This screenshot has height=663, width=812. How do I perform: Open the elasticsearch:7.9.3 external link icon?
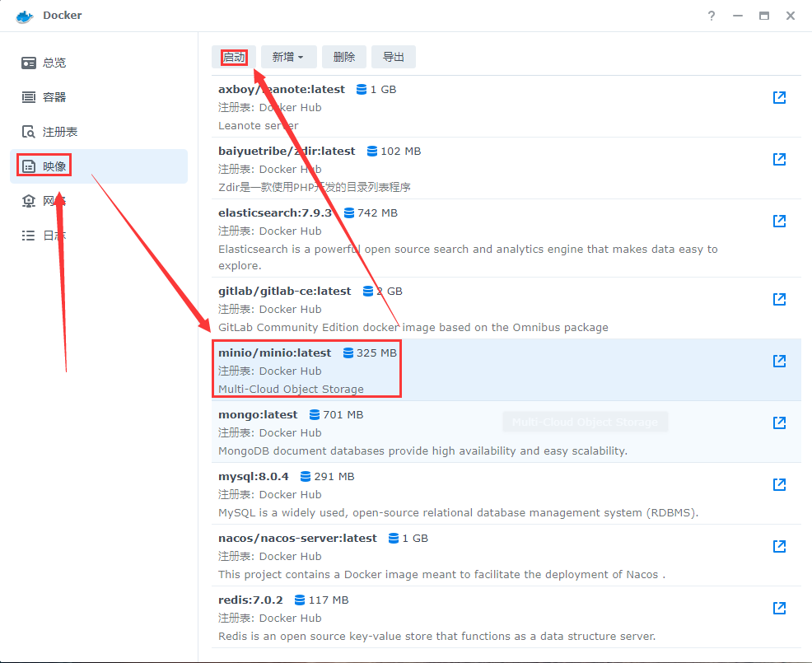tap(779, 221)
